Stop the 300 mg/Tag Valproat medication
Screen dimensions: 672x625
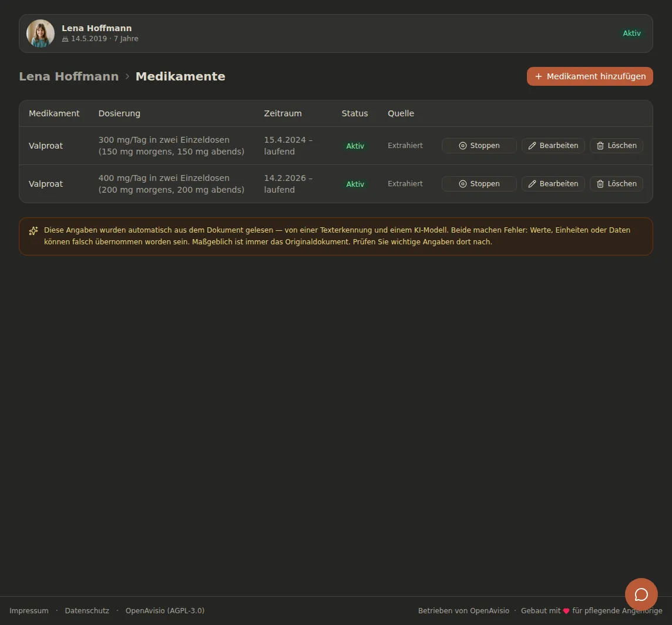[x=479, y=146]
